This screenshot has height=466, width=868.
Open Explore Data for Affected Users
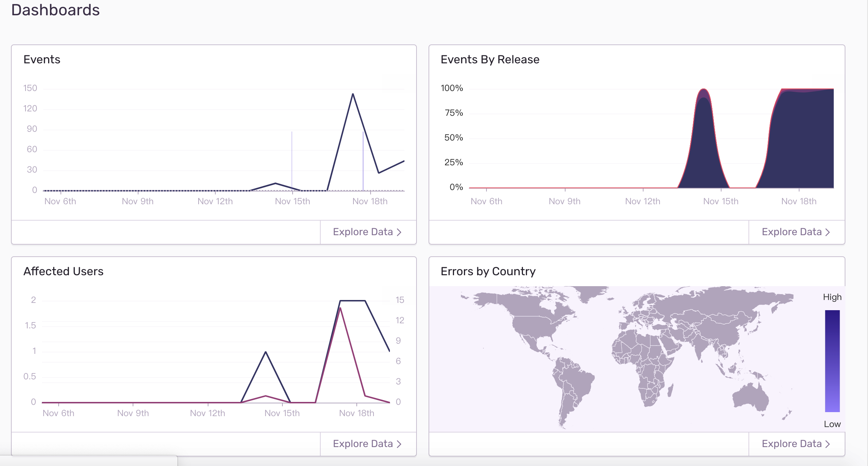point(368,444)
